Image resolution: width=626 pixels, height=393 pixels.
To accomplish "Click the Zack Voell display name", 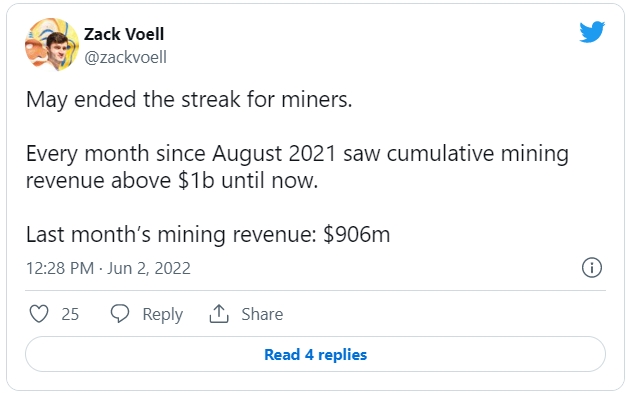I will point(124,34).
